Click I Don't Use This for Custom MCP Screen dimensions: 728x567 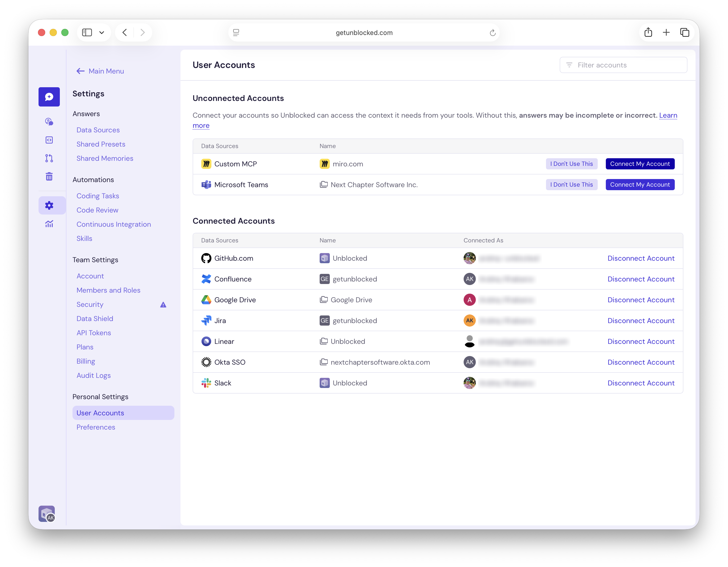tap(571, 164)
